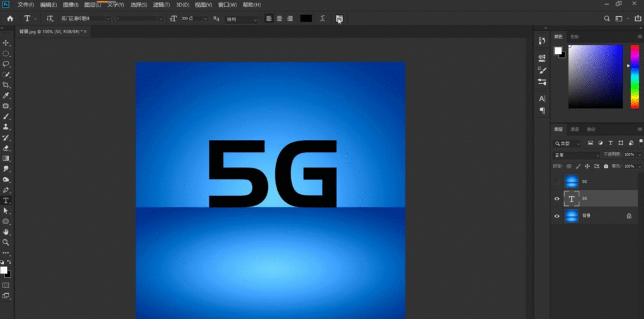Select the Clone Stamp tool

coord(6,127)
